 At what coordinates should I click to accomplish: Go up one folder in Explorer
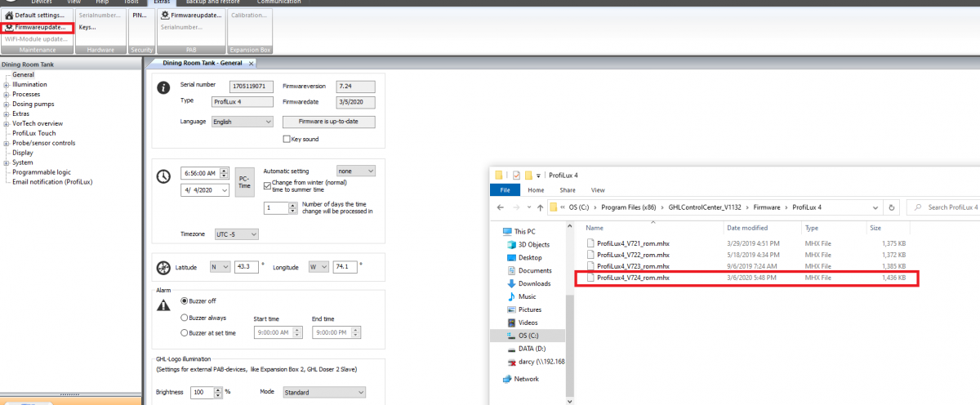click(539, 207)
